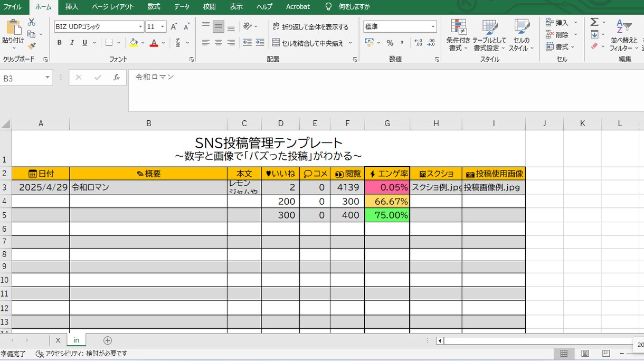Open 条件付き書式 conditional formatting

point(458,35)
